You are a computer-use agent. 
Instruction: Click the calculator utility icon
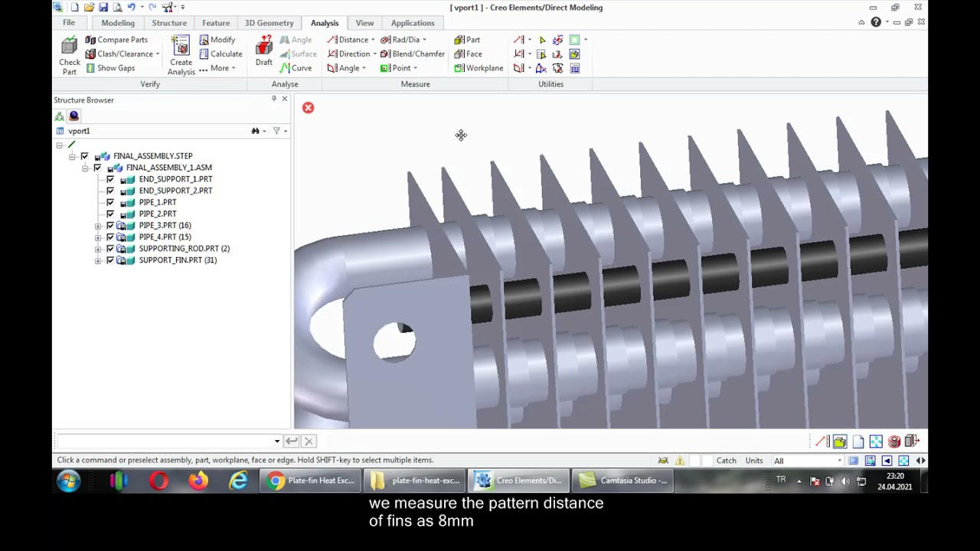[x=575, y=68]
